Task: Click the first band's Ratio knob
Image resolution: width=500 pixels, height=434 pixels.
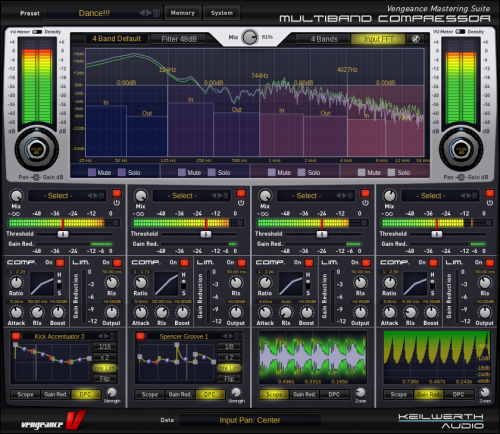Action: coord(16,283)
